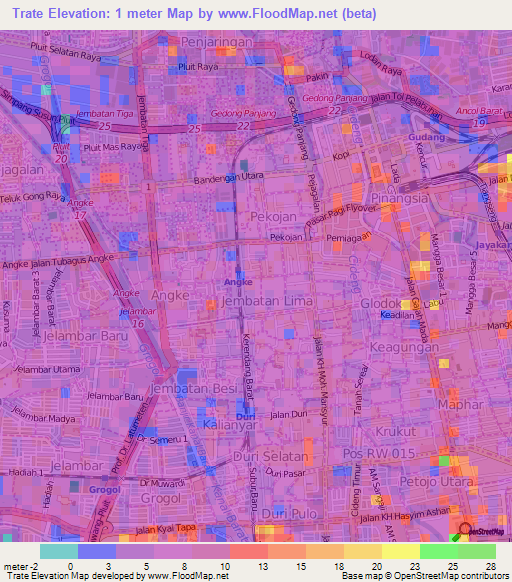This screenshot has height=582, width=512.
Task: Click the Gudang station bold label
Action: [427, 137]
